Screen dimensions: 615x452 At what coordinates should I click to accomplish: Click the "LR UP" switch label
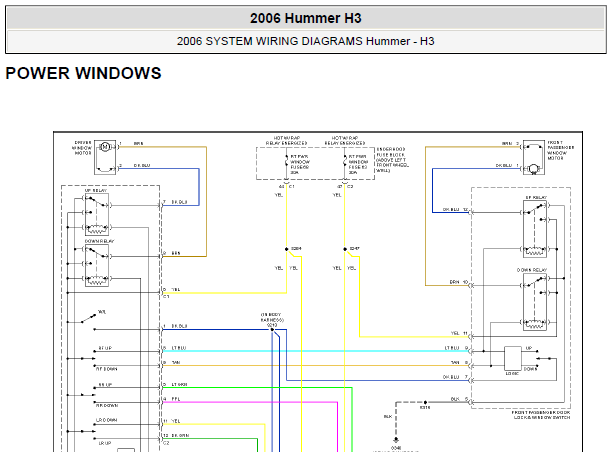coord(105,443)
